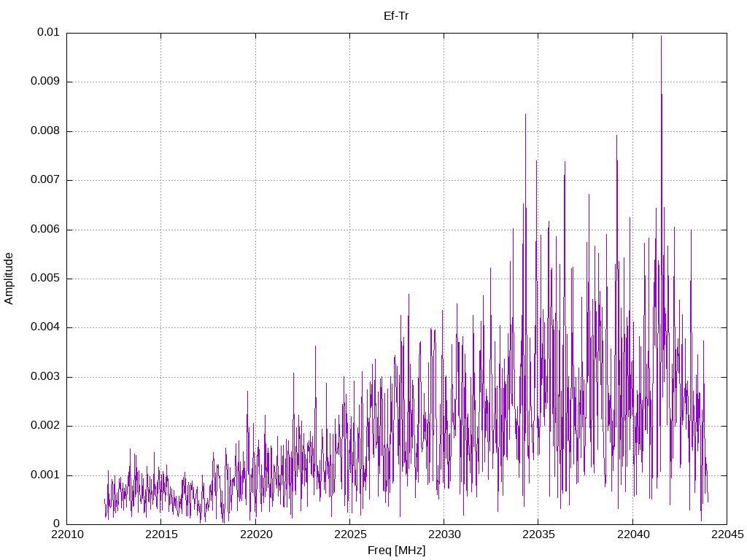The width and height of the screenshot is (747, 560).
Task: Click the 0.009 y-axis tick label
Action: (x=44, y=82)
